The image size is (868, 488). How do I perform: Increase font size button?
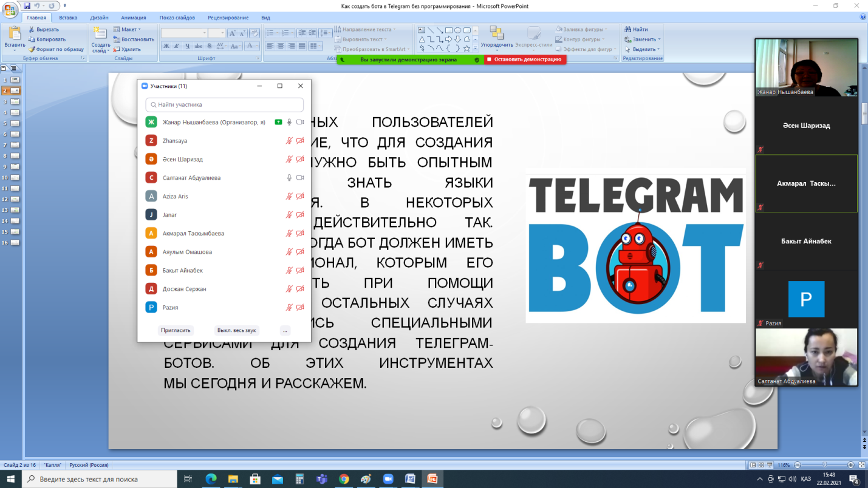(232, 33)
